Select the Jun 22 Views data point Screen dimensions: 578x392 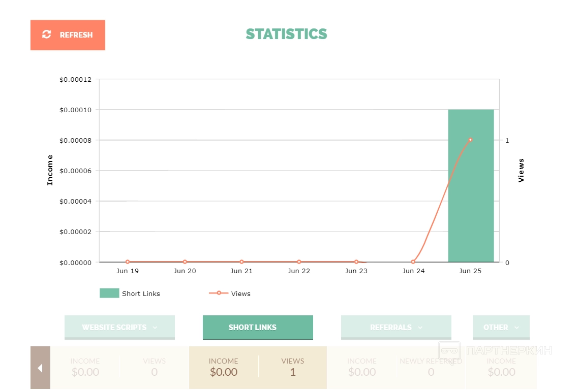pyautogui.click(x=299, y=262)
